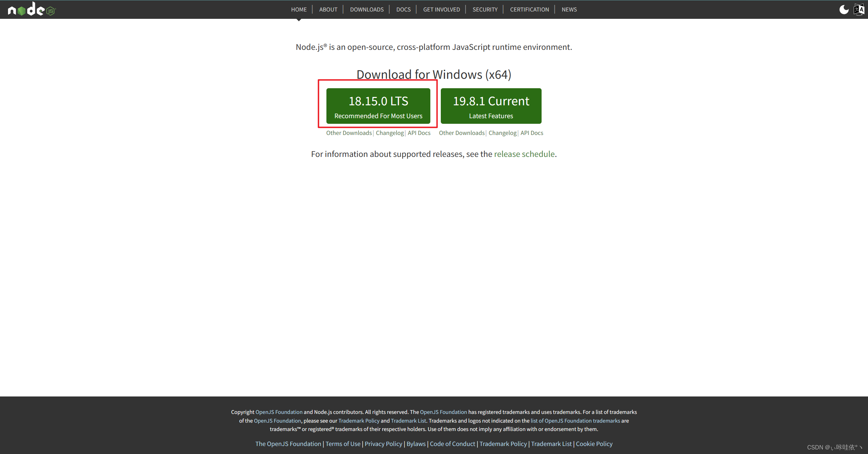This screenshot has width=868, height=454.
Task: Download 19.8.1 Current version
Action: click(x=491, y=106)
